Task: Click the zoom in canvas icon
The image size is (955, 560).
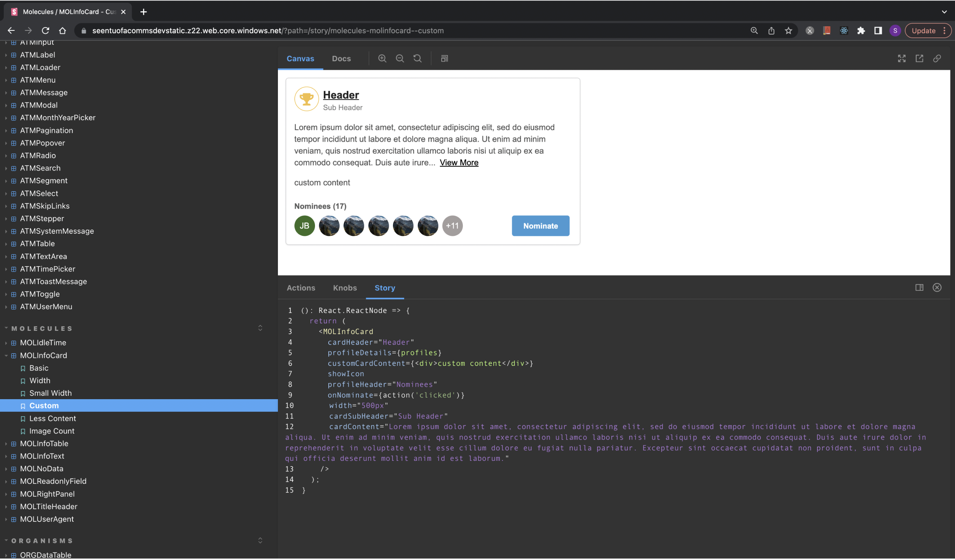Action: click(x=382, y=58)
